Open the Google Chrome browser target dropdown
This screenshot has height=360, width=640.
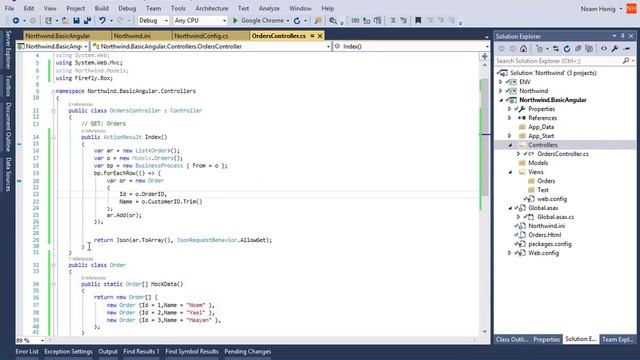pos(288,20)
